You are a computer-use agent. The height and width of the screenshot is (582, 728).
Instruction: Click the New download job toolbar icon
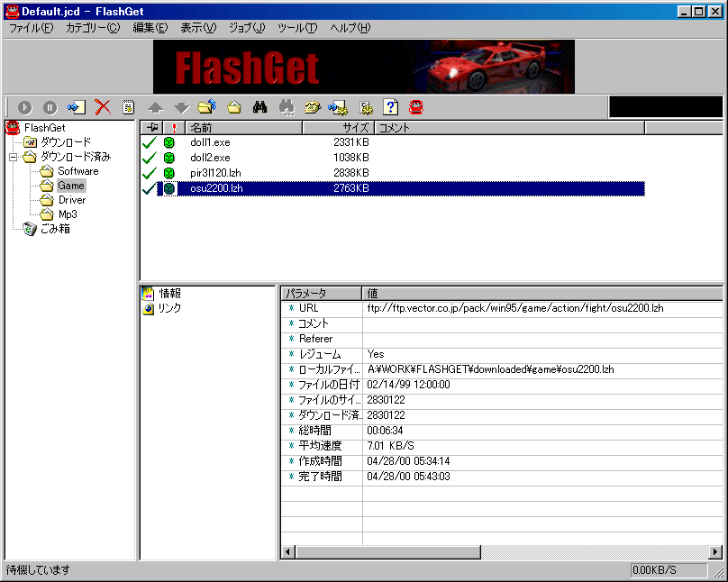point(77,108)
